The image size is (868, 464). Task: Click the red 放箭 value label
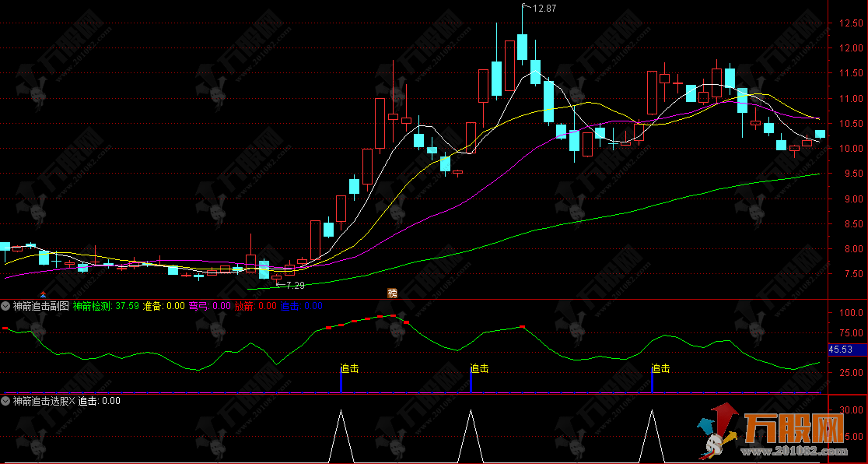tap(255, 306)
